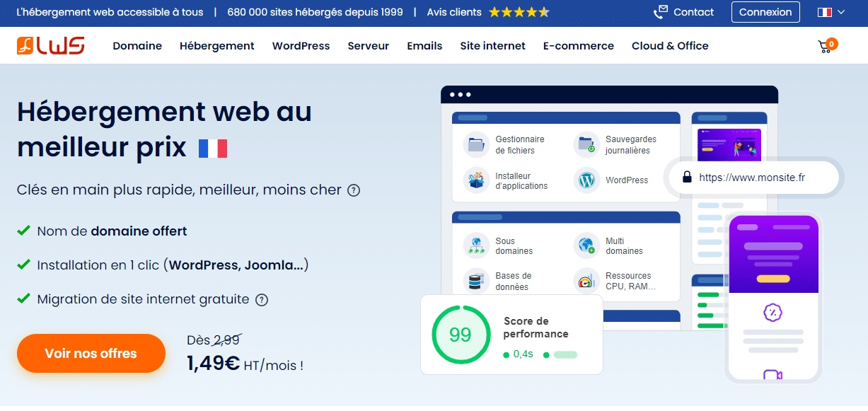Click the Ressources CPU, RAM gauge icon
This screenshot has width=868, height=411.
point(586,281)
